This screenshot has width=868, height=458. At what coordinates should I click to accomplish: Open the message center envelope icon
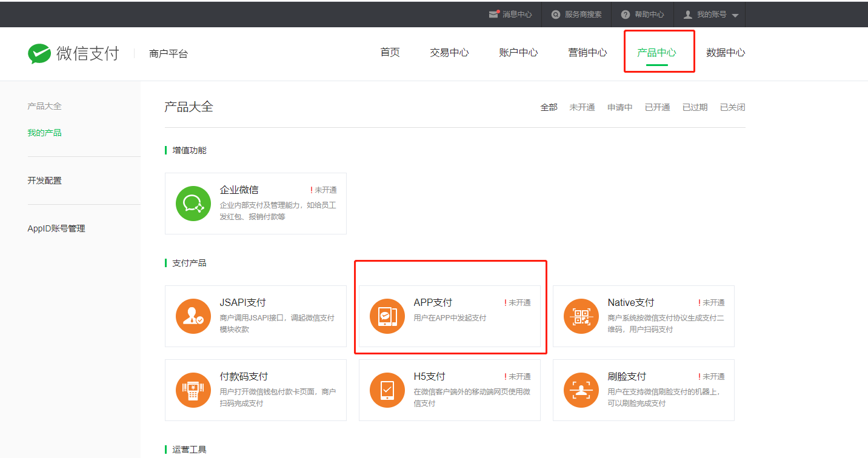tap(494, 15)
